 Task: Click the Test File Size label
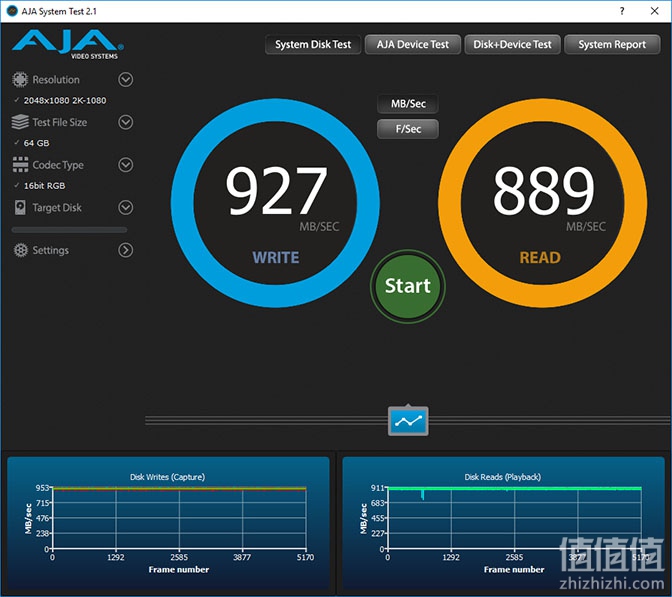point(60,122)
